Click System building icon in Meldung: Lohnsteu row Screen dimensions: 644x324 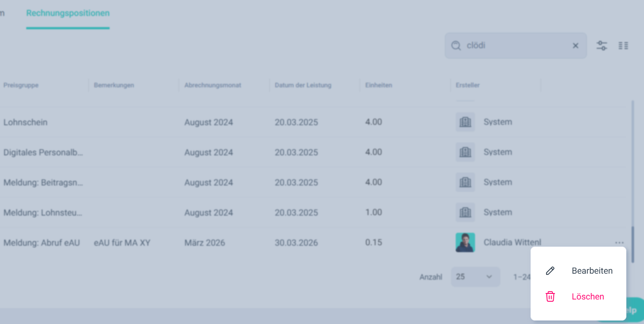click(465, 212)
